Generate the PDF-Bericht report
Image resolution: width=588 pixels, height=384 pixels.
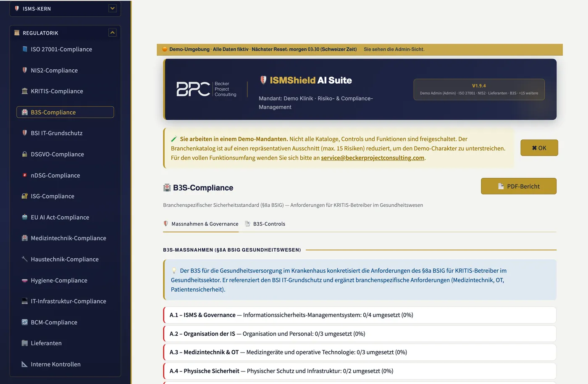point(519,186)
